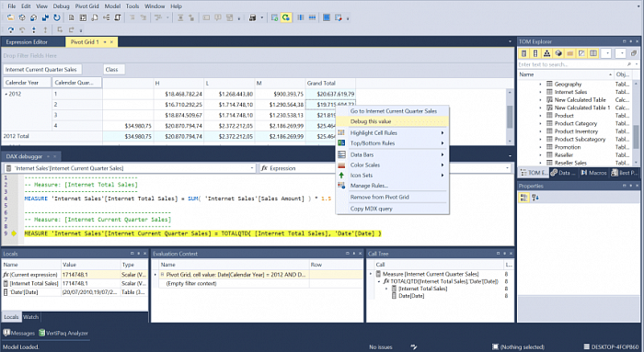Click the blue grid table toolbar icon
The height and width of the screenshot is (352, 644).
[x=327, y=17]
